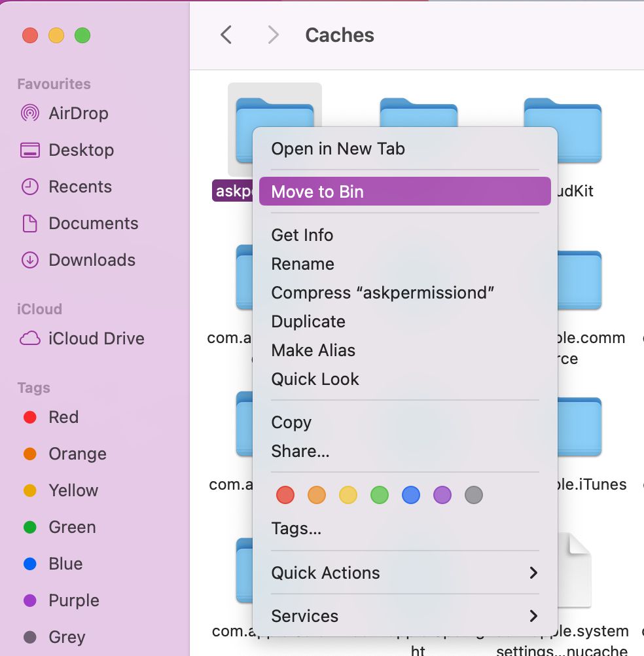Image resolution: width=644 pixels, height=656 pixels.
Task: Click Get Info in the context menu
Action: 302,235
